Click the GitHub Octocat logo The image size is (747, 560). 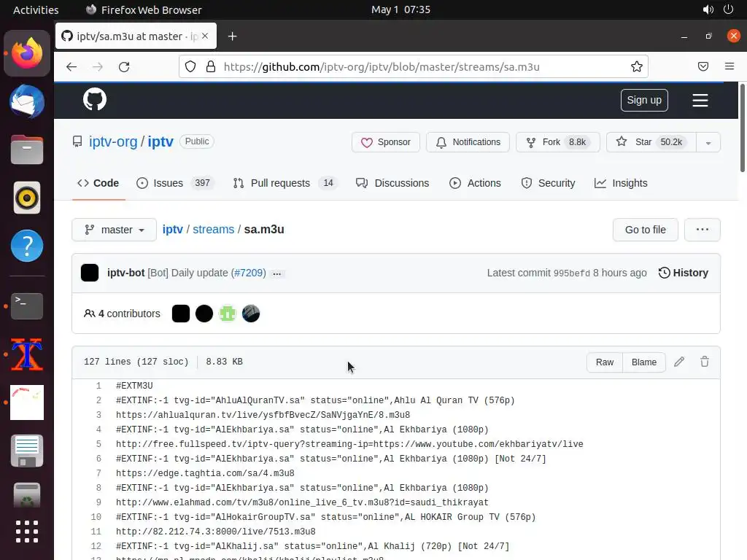point(95,99)
